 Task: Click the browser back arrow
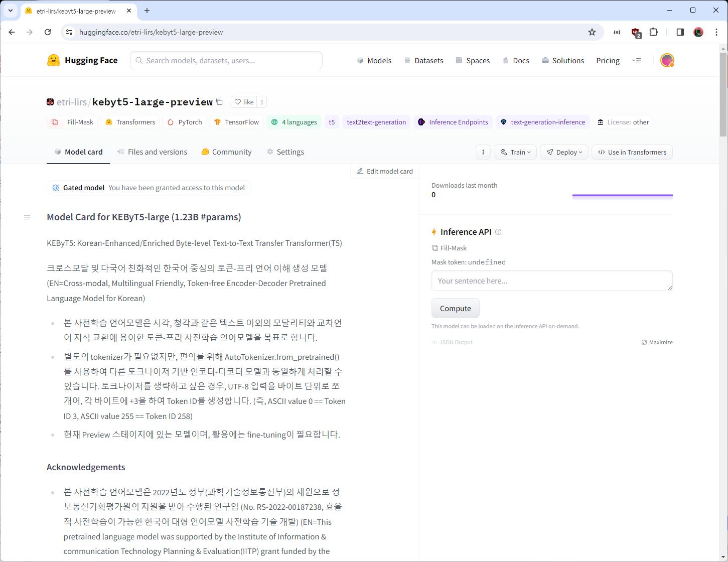point(12,32)
